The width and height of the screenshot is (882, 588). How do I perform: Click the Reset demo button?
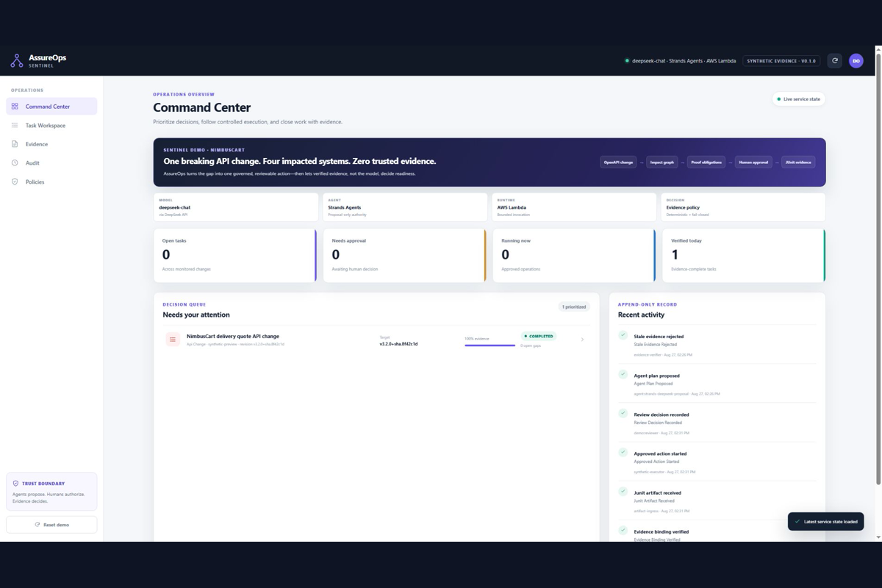click(51, 525)
